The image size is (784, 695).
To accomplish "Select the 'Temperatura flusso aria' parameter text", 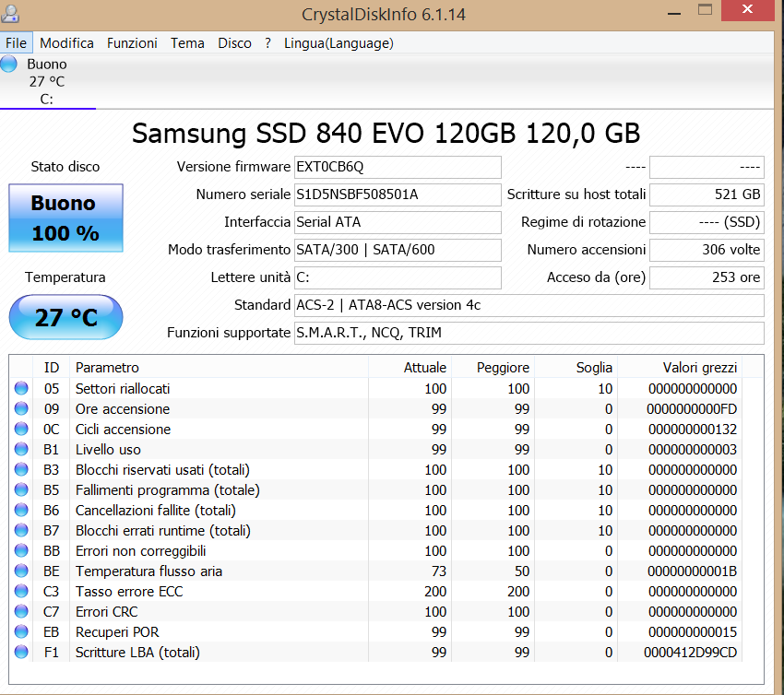I will pos(148,571).
